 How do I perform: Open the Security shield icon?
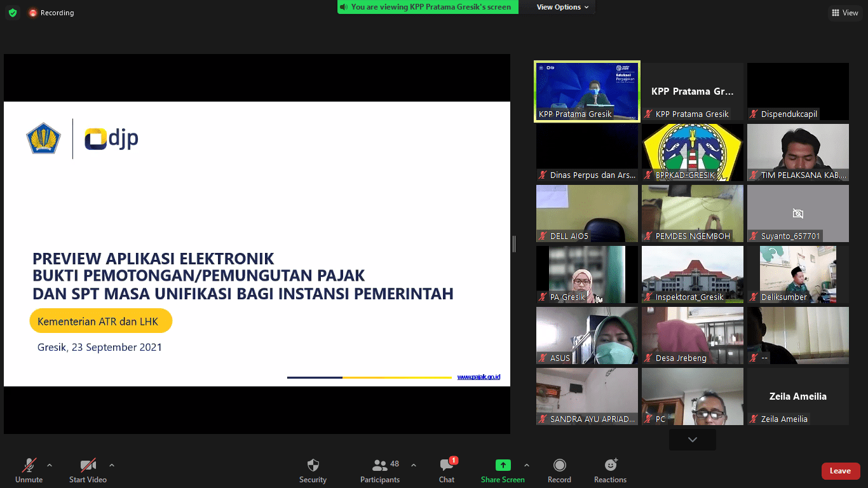coord(313,466)
